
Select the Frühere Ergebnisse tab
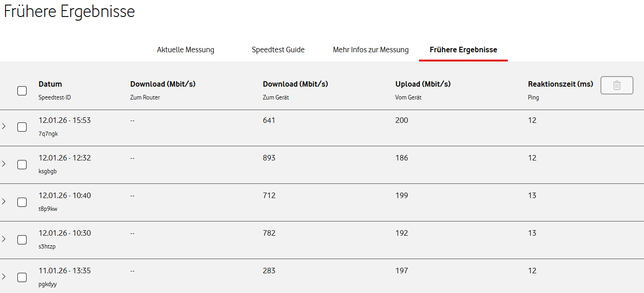(463, 50)
